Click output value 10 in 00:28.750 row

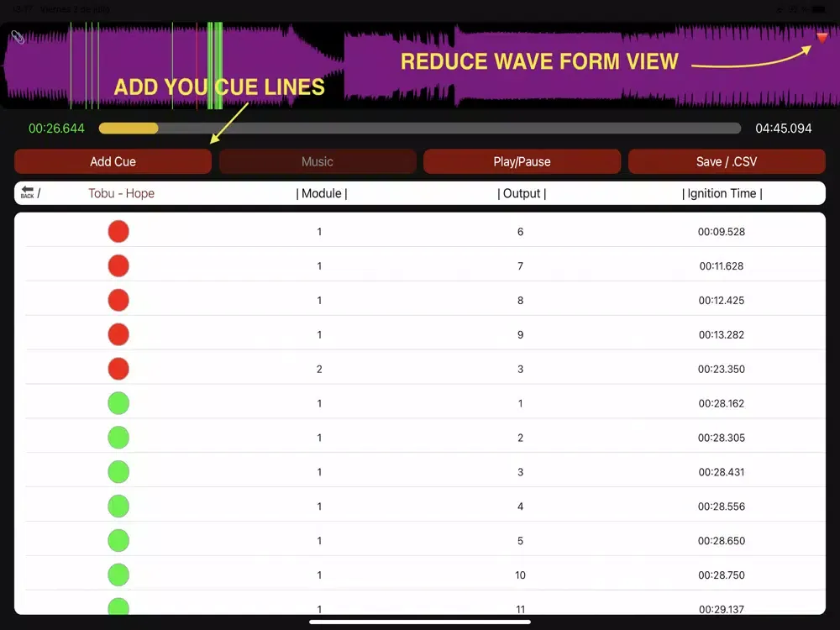(520, 575)
